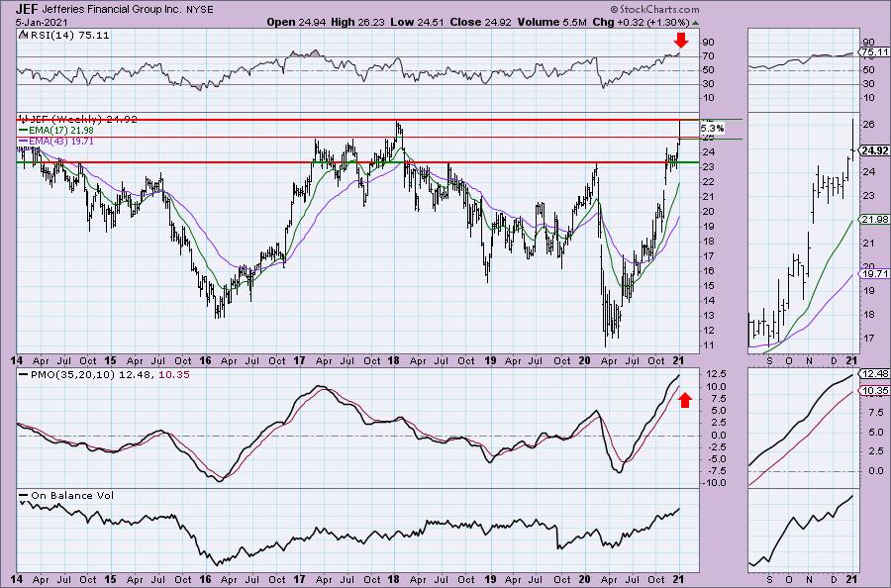The height and width of the screenshot is (588, 891).
Task: Click the Volume 5.5M value in the header
Action: 552,22
